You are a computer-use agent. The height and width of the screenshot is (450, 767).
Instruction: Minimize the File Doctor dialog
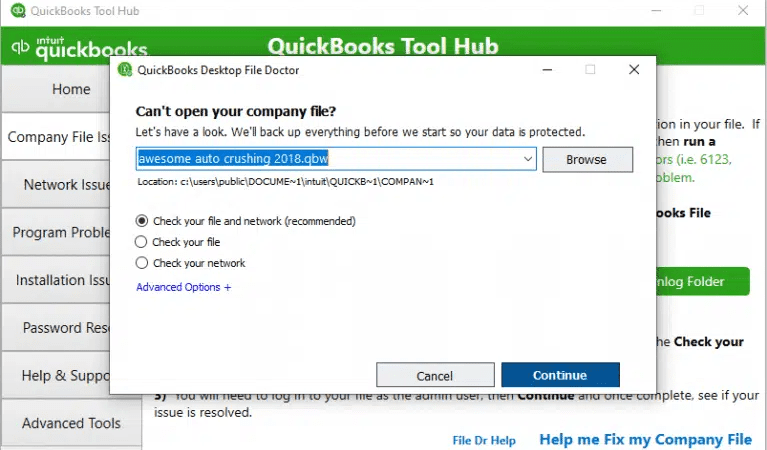(x=546, y=70)
